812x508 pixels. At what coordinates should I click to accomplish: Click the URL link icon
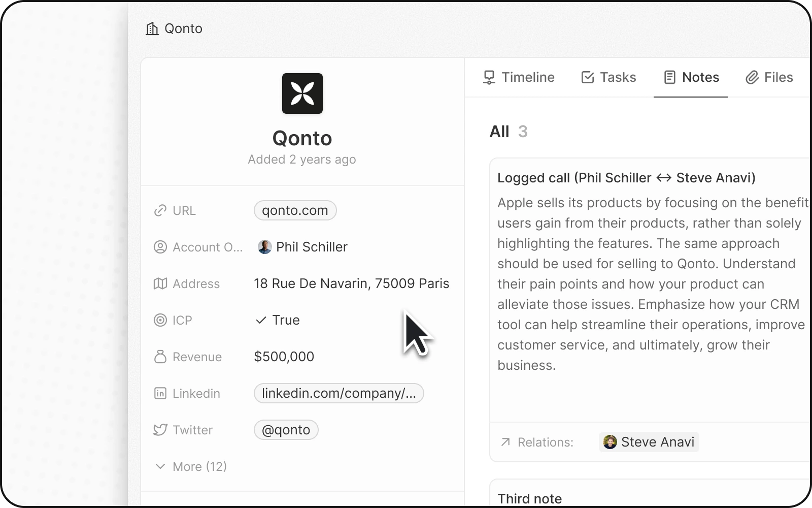(x=160, y=210)
